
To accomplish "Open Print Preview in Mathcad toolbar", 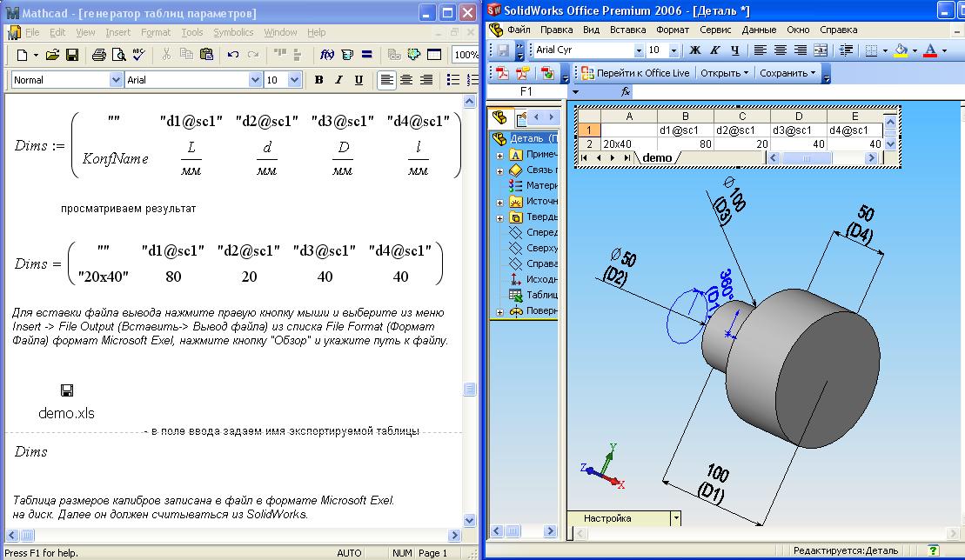I will [x=118, y=56].
